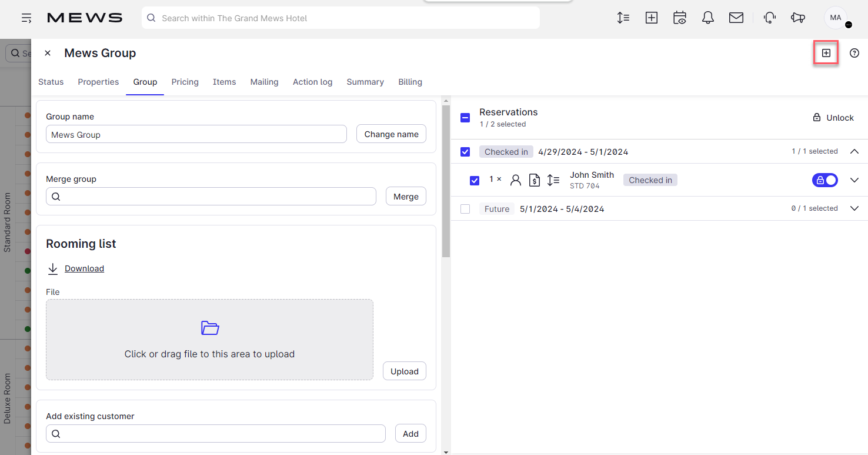Switch to the Billing tab
This screenshot has width=868, height=455.
coord(410,82)
